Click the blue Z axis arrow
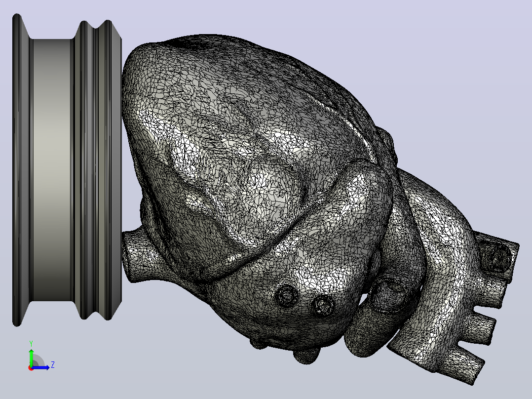 coord(41,367)
